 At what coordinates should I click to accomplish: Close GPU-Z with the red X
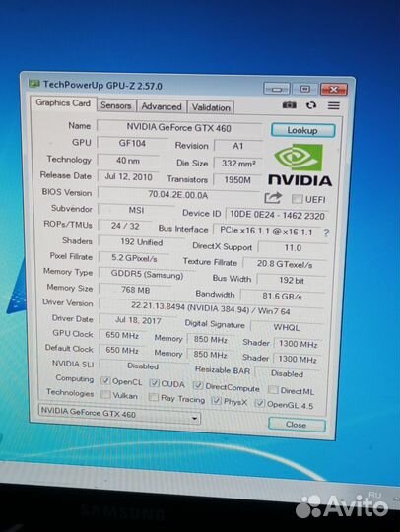pyautogui.click(x=334, y=90)
